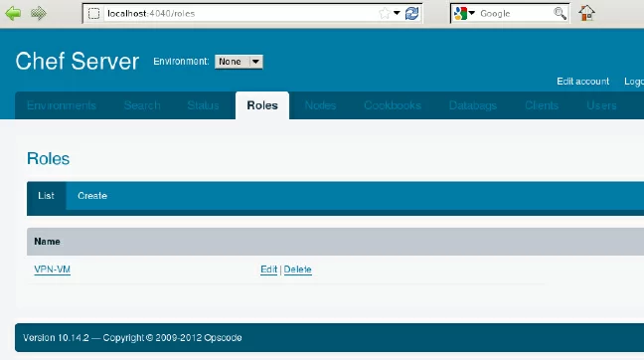Open the Create role sub-tab
644x360 pixels.
pos(92,196)
